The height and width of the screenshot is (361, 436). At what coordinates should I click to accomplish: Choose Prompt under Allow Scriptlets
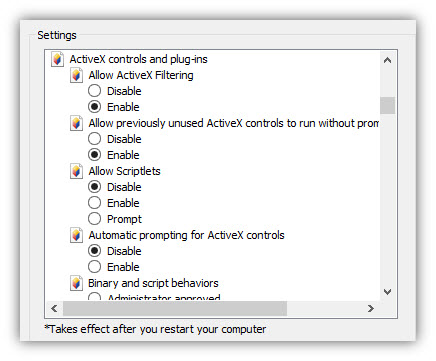pos(95,219)
